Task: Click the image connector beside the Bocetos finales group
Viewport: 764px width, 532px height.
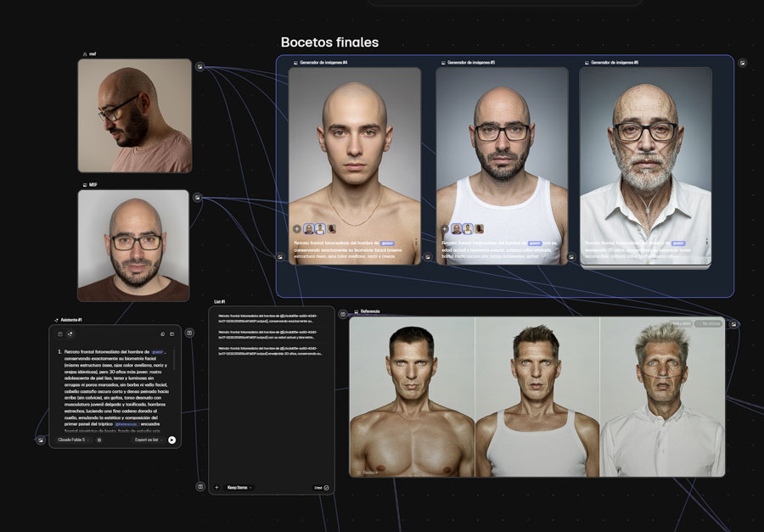Action: coord(742,63)
